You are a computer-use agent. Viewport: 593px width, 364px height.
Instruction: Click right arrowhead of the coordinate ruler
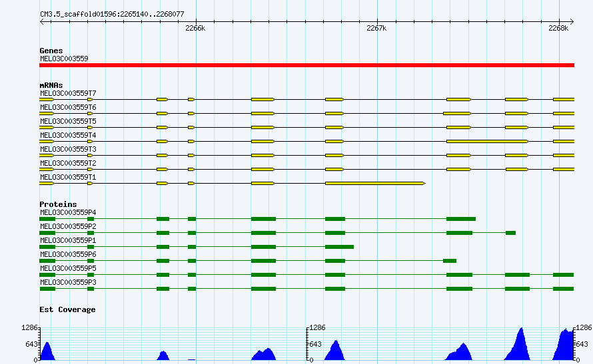click(x=572, y=22)
